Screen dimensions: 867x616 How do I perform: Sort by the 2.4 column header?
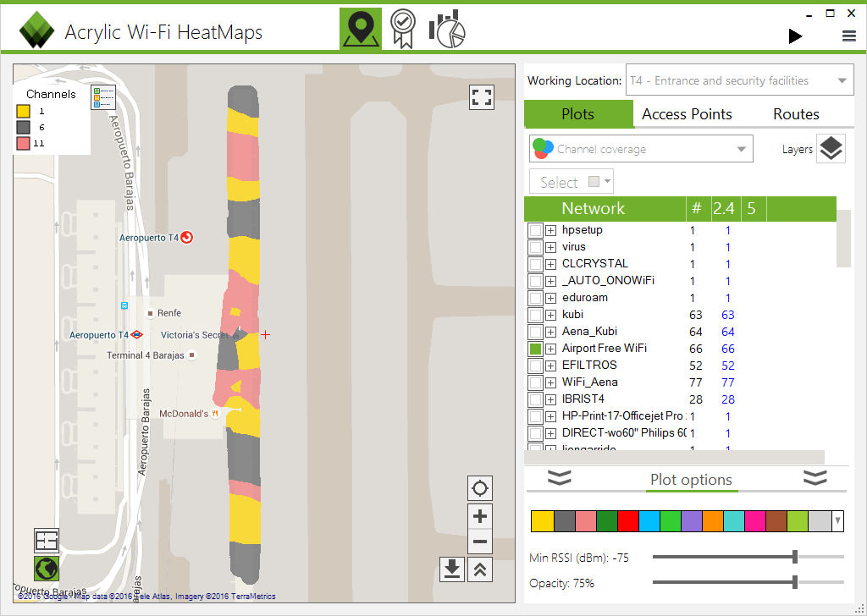[724, 208]
